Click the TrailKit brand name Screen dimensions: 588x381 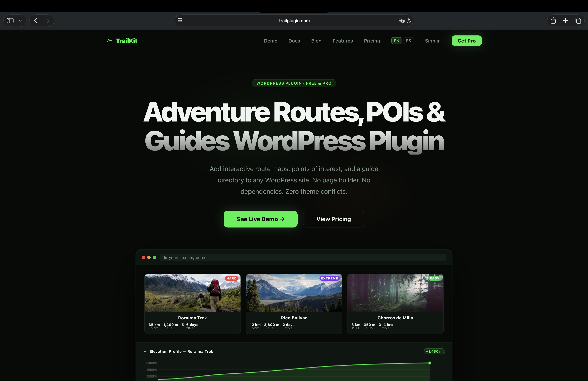pyautogui.click(x=127, y=41)
